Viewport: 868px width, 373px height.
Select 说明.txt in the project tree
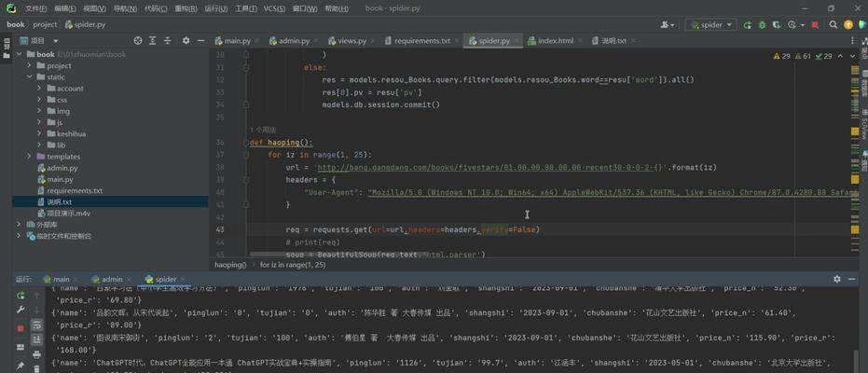pyautogui.click(x=111, y=202)
